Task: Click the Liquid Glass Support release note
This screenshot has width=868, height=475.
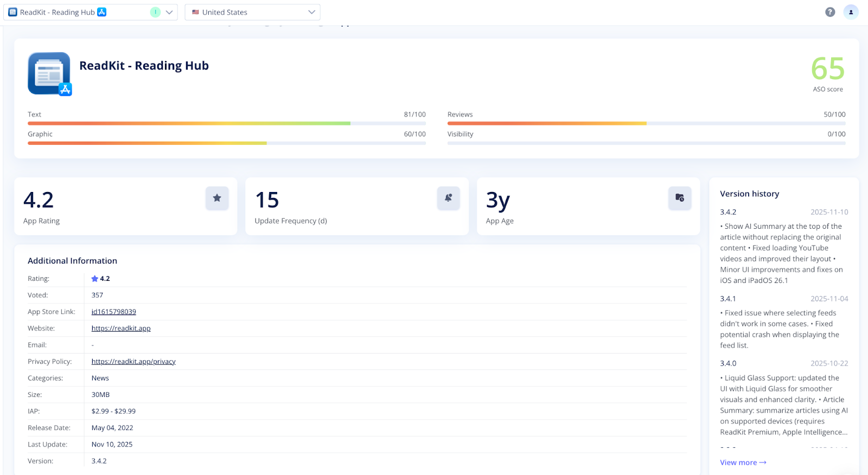Action: pyautogui.click(x=784, y=405)
